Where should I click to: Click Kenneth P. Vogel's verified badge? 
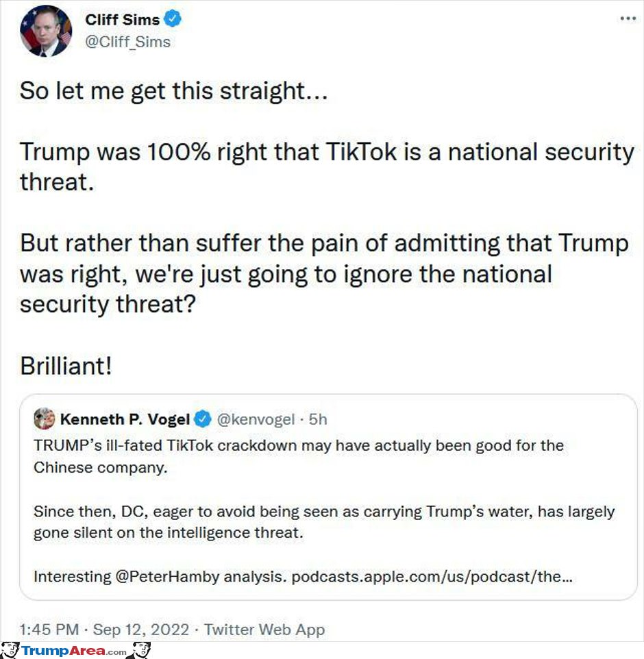pyautogui.click(x=203, y=419)
